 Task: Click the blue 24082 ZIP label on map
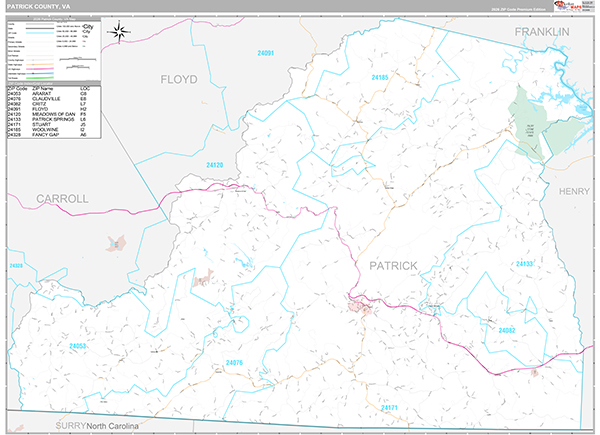pyautogui.click(x=507, y=330)
